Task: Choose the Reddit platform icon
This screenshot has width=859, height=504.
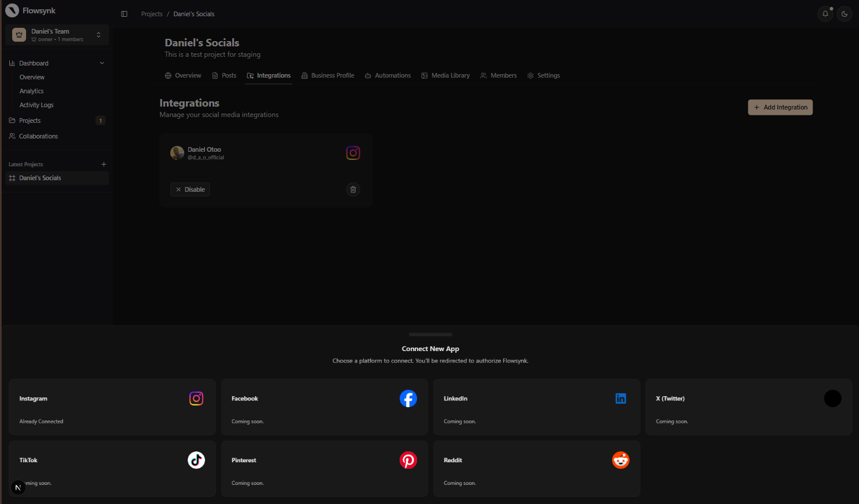Action: 620,460
